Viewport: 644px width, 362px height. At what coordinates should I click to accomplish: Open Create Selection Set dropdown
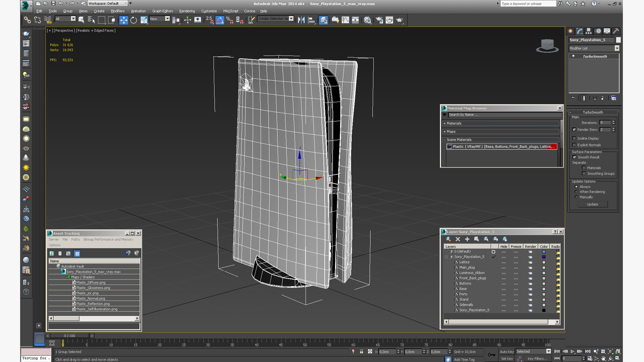[291, 19]
